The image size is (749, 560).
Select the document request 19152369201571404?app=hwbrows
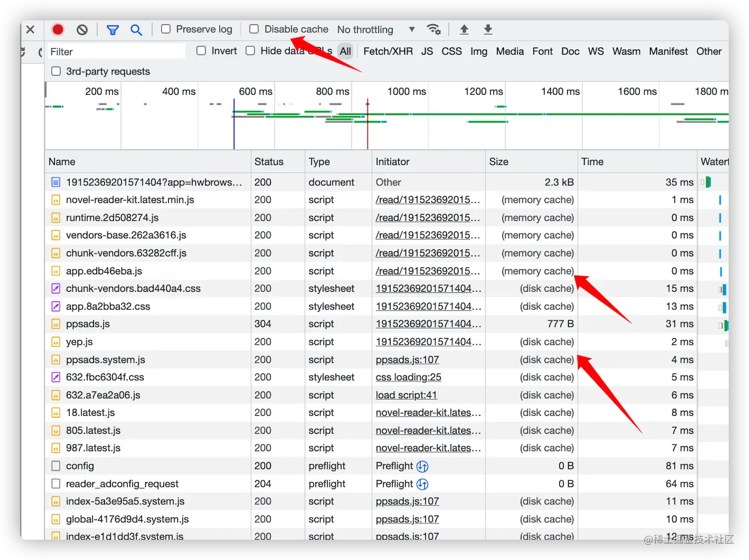pos(154,182)
